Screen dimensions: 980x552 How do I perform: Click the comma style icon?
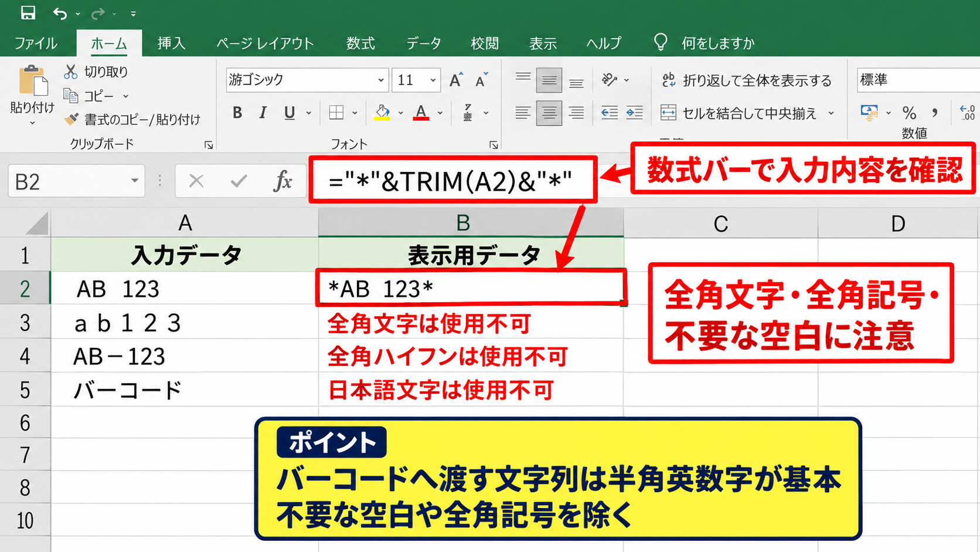935,113
